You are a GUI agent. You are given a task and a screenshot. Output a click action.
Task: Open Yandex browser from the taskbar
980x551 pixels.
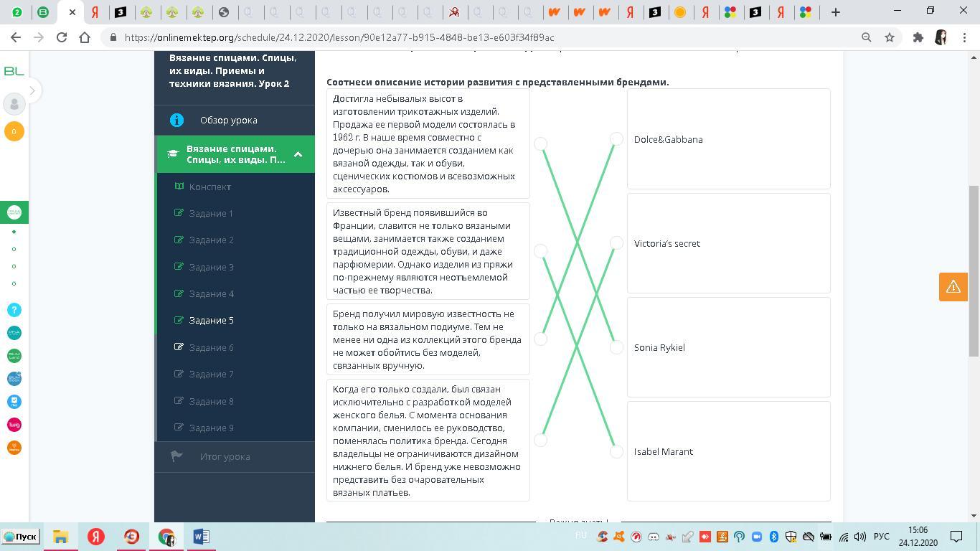tap(95, 537)
